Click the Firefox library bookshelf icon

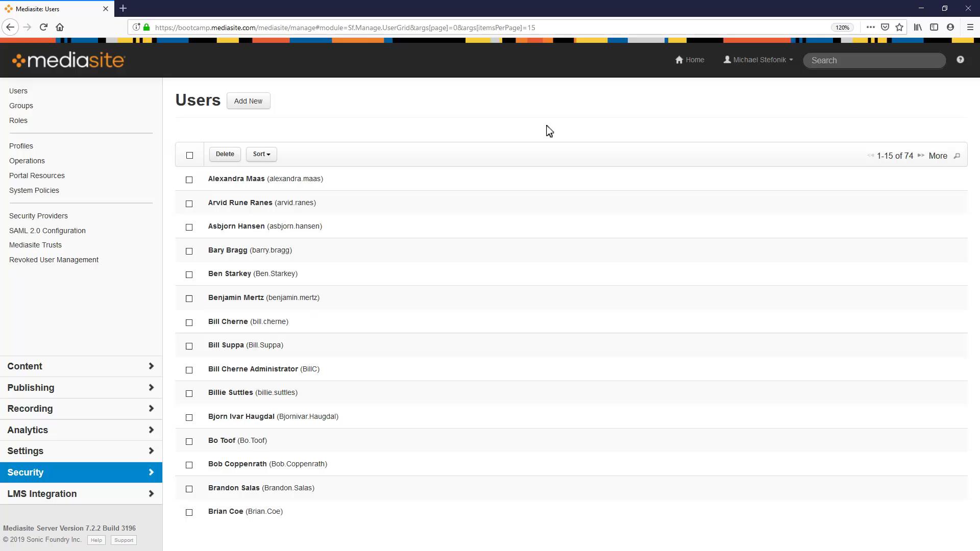pyautogui.click(x=918, y=27)
